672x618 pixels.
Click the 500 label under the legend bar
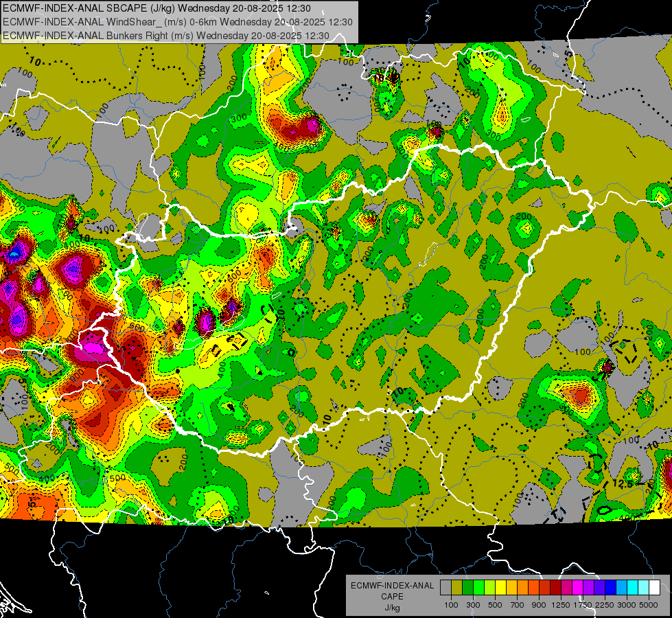pyautogui.click(x=495, y=605)
